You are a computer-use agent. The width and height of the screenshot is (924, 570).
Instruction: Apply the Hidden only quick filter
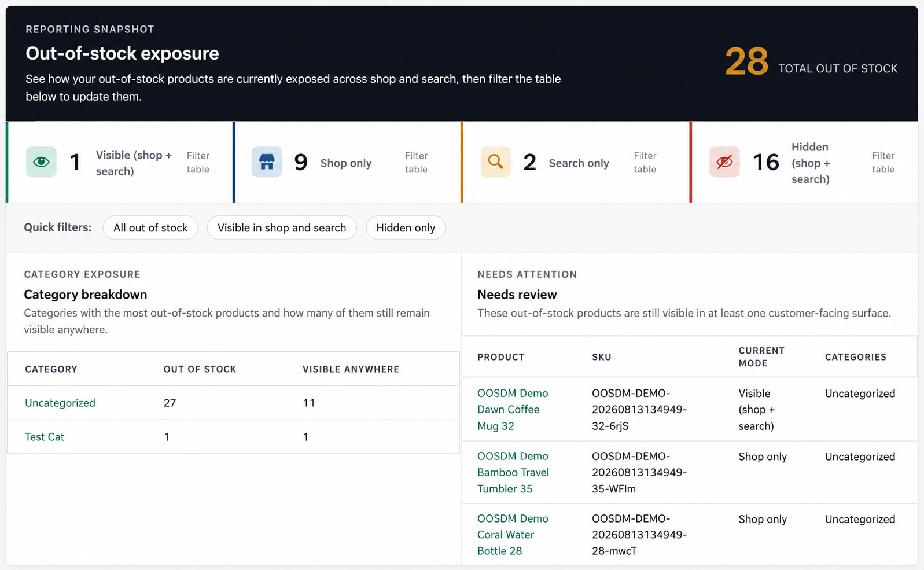point(406,227)
